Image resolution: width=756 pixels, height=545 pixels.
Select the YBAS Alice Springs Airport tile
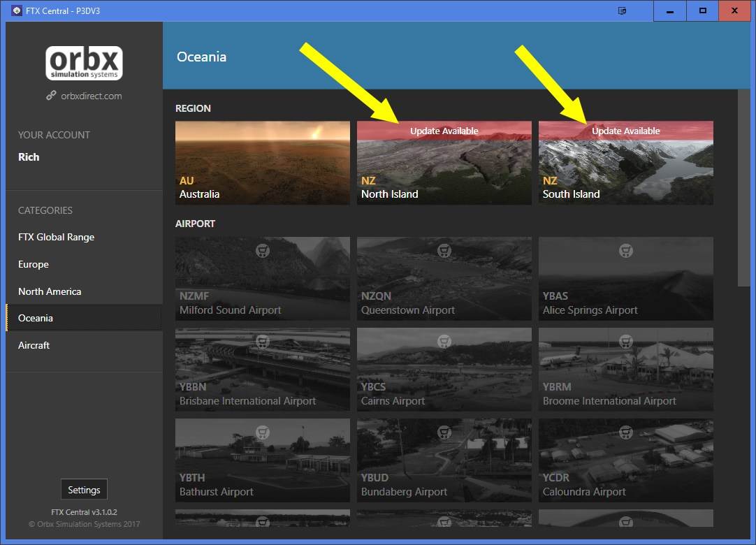pyautogui.click(x=626, y=278)
